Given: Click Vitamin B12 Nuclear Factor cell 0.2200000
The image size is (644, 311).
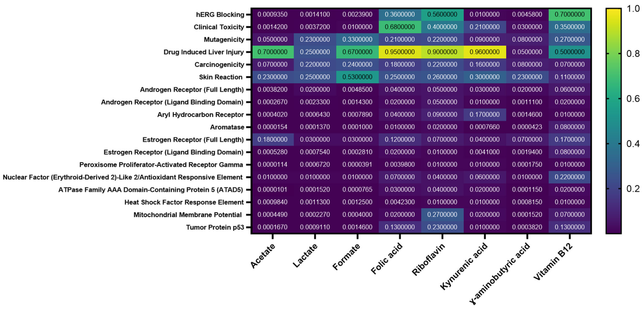Looking at the screenshot, I should (x=570, y=177).
